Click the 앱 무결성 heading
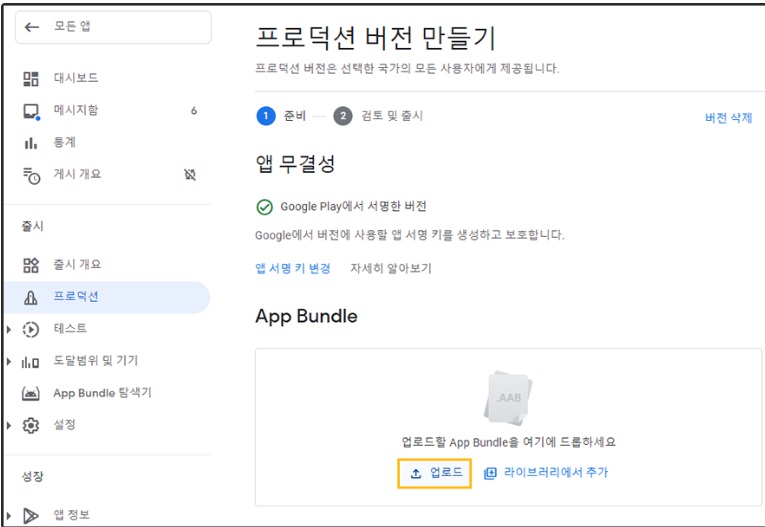Screen dimensions: 765x527 pos(295,164)
